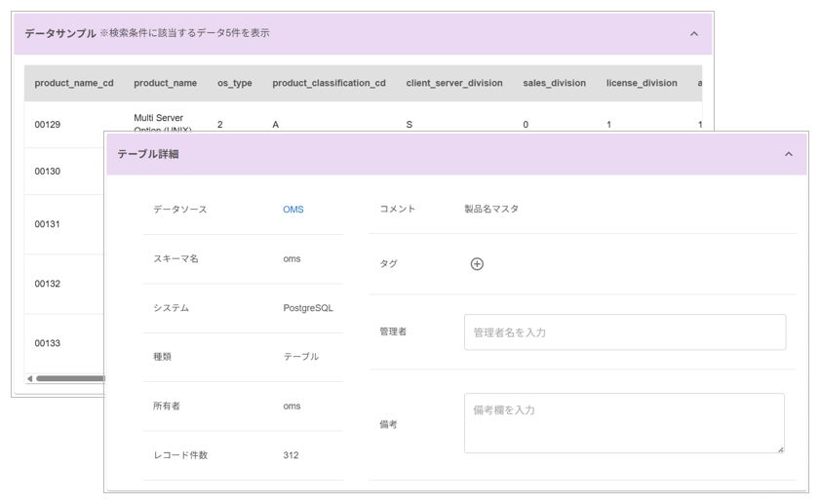Viewport: 819px width, 504px height.
Task: Click the A product classification value
Action: tap(275, 125)
